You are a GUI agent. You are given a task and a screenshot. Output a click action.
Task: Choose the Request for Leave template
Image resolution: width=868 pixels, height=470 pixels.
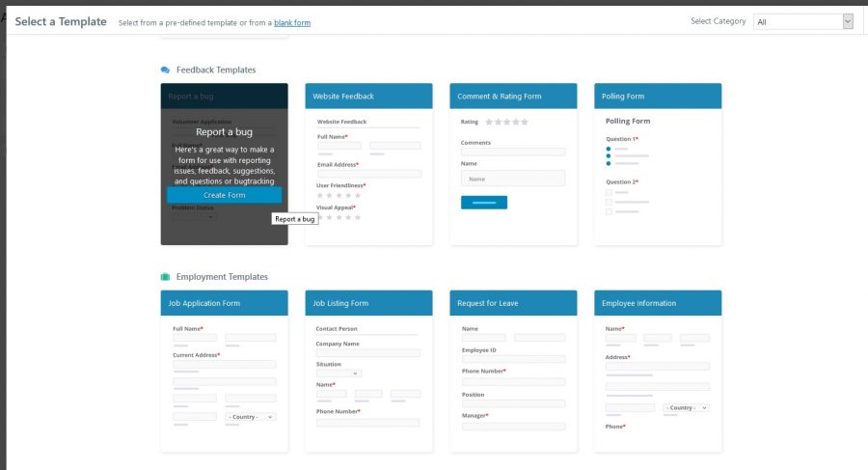[513, 371]
